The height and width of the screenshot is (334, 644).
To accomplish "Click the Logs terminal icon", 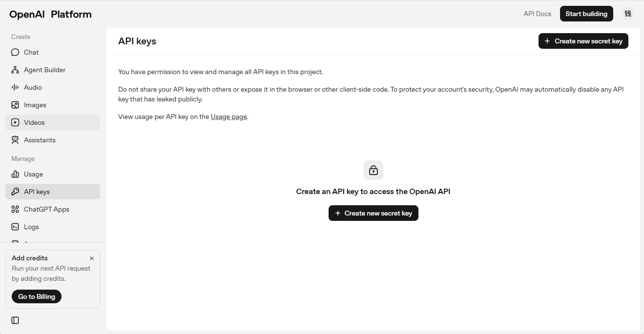I will [x=15, y=227].
